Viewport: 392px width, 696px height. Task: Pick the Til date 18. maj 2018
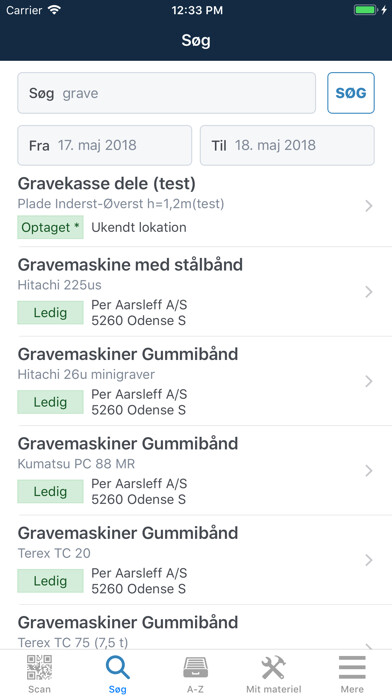[287, 146]
